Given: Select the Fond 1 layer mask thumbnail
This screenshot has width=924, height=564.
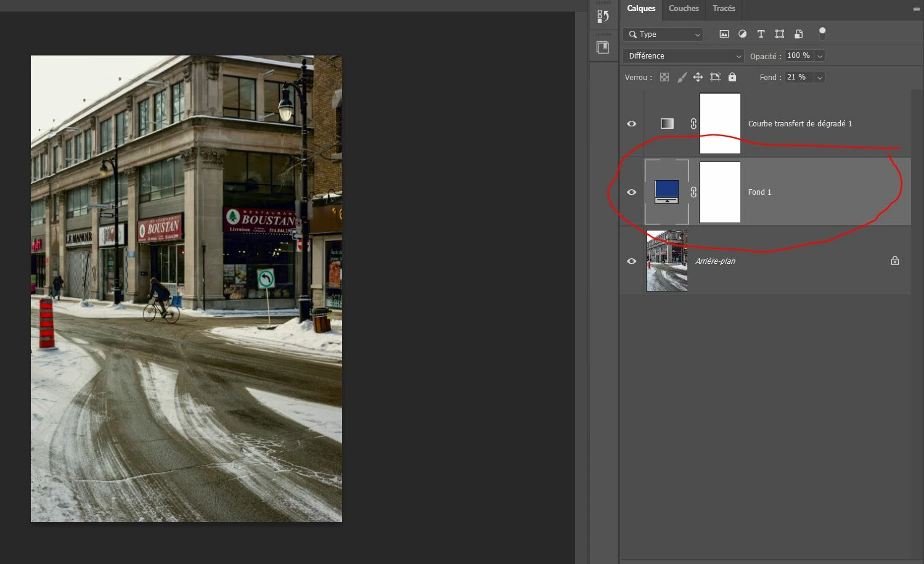Looking at the screenshot, I should coord(720,192).
